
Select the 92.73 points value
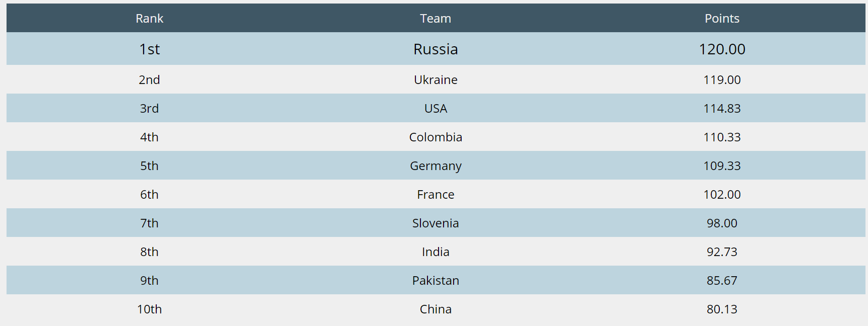[x=722, y=252]
